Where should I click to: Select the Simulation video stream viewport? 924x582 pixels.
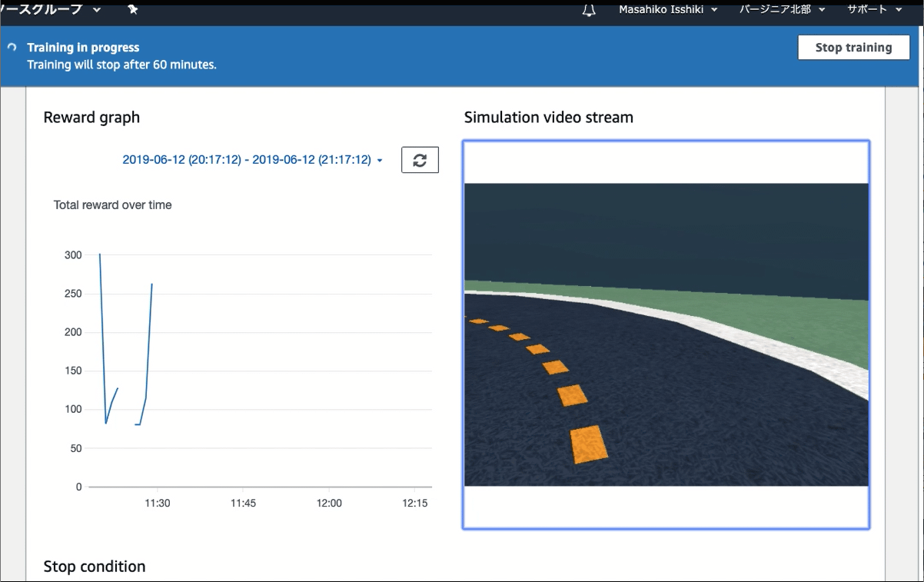click(666, 334)
